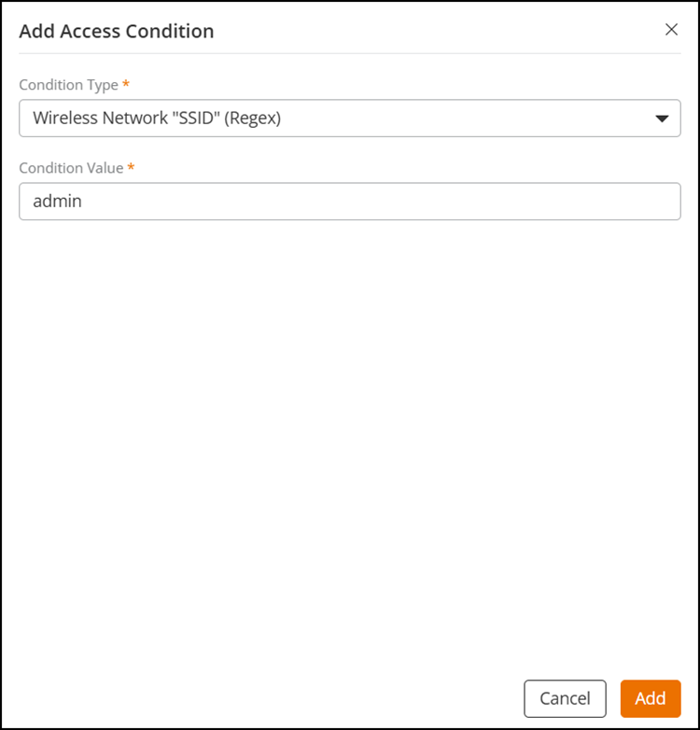Click the Cancel button
700x730 pixels.
coord(565,698)
